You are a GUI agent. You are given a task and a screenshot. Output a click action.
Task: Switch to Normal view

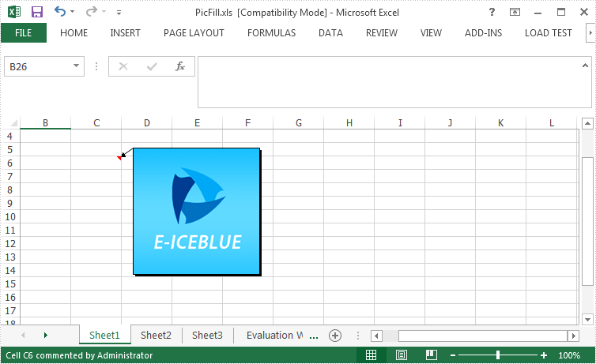(371, 355)
